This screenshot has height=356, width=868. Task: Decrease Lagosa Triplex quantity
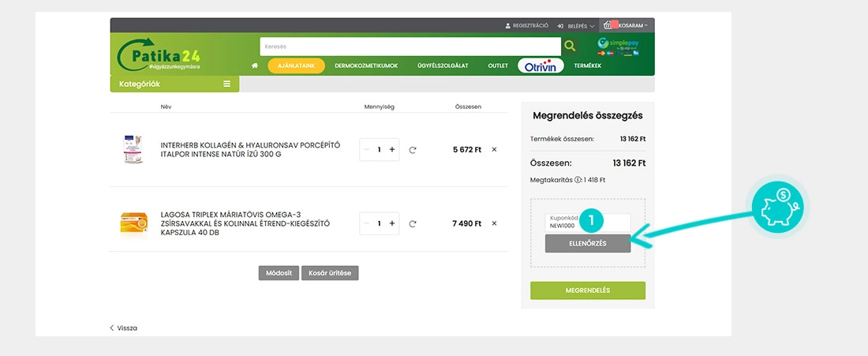coord(366,223)
